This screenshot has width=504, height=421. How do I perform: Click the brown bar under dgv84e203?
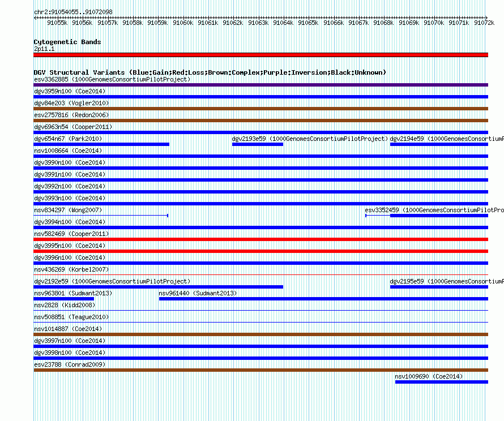click(x=260, y=109)
